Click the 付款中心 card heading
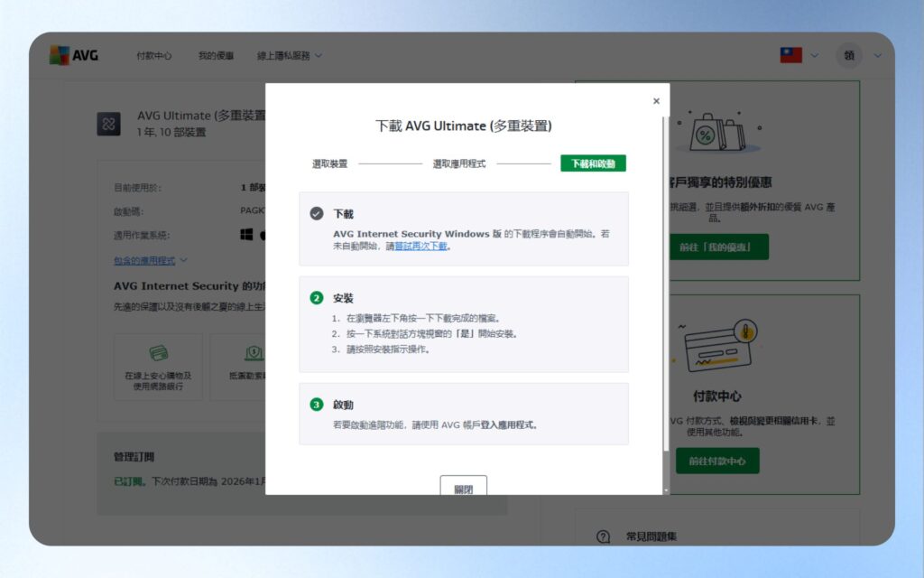The height and width of the screenshot is (578, 924). click(x=717, y=396)
